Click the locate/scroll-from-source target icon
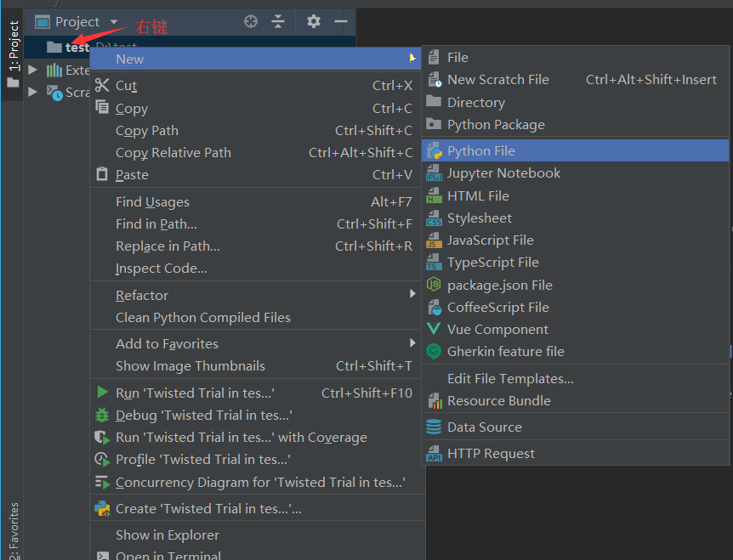733x560 pixels. (251, 21)
